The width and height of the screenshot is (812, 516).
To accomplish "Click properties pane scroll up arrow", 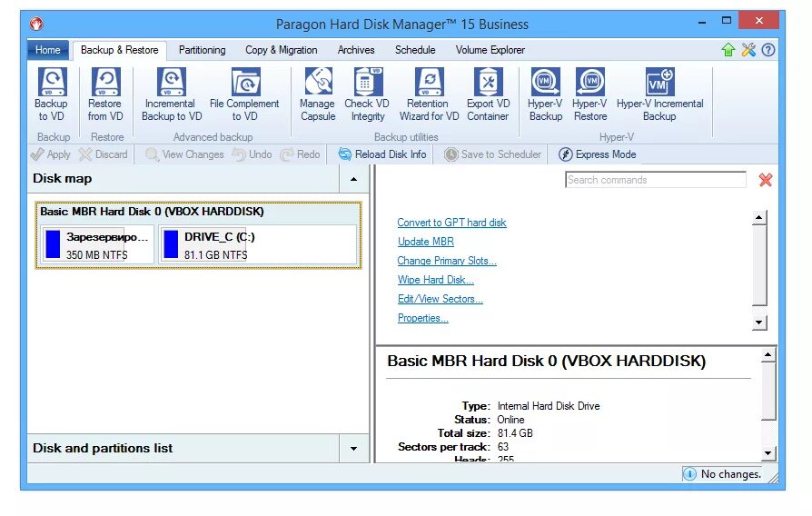I will [768, 355].
